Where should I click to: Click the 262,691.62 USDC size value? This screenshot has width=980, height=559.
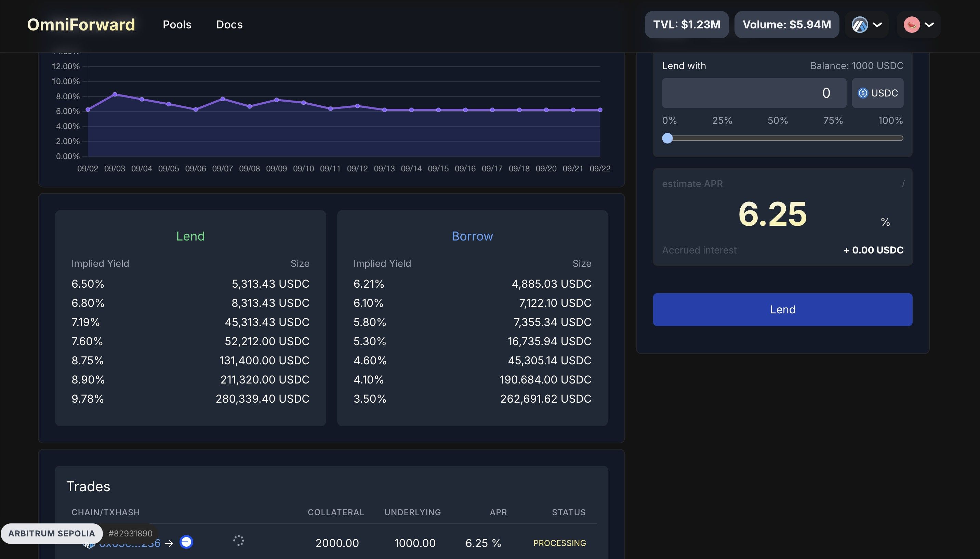[x=546, y=399]
